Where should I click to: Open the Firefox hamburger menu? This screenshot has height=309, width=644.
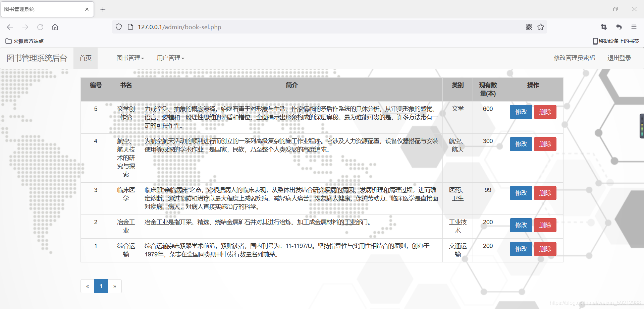click(x=634, y=27)
